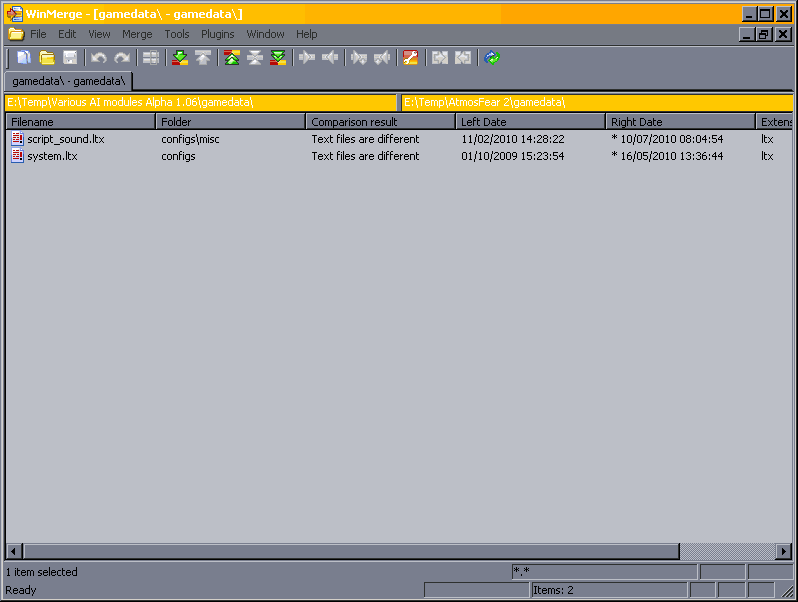Click the New document toolbar icon
This screenshot has width=798, height=602.
23,58
